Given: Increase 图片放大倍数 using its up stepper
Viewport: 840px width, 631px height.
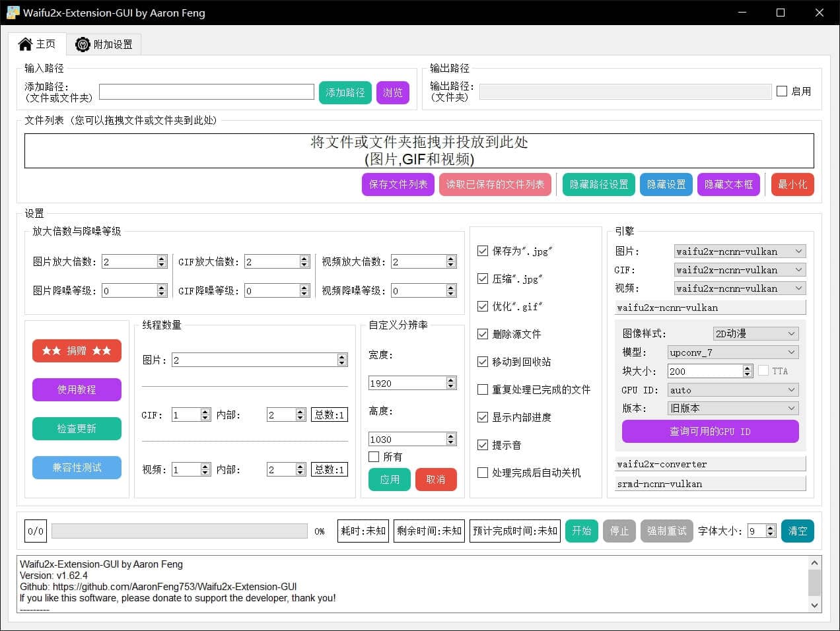Looking at the screenshot, I should [x=162, y=257].
